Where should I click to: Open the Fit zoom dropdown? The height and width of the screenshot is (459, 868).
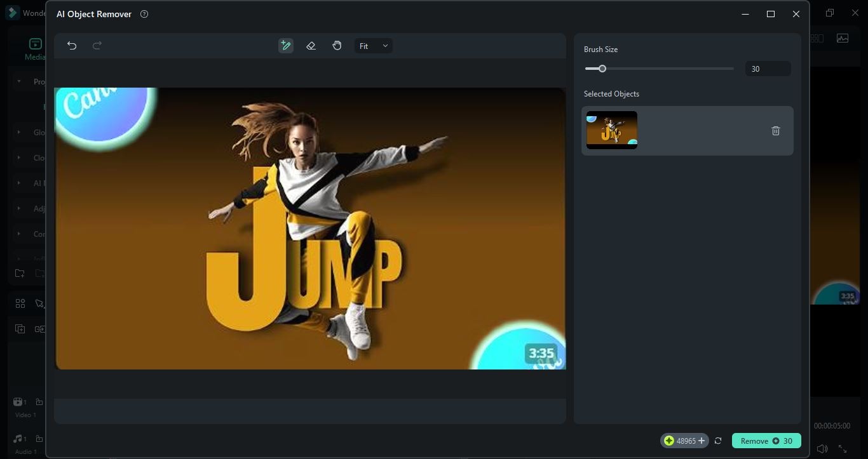(x=374, y=46)
